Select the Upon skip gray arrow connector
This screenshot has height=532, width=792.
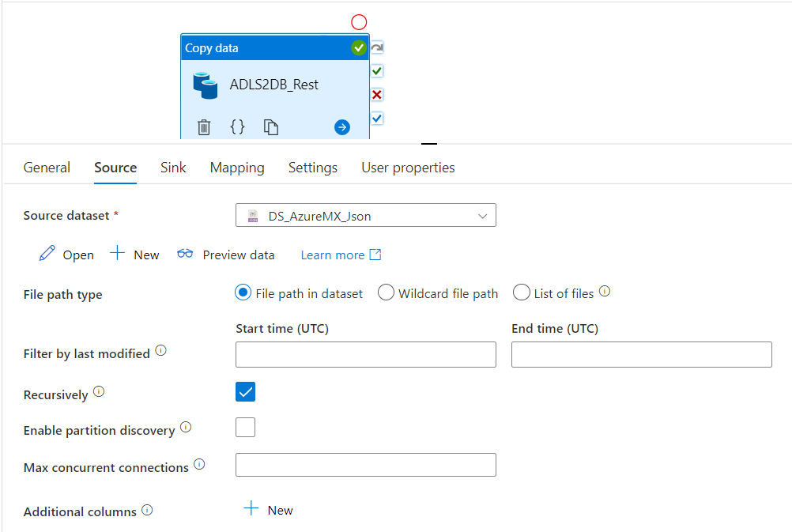(x=377, y=47)
